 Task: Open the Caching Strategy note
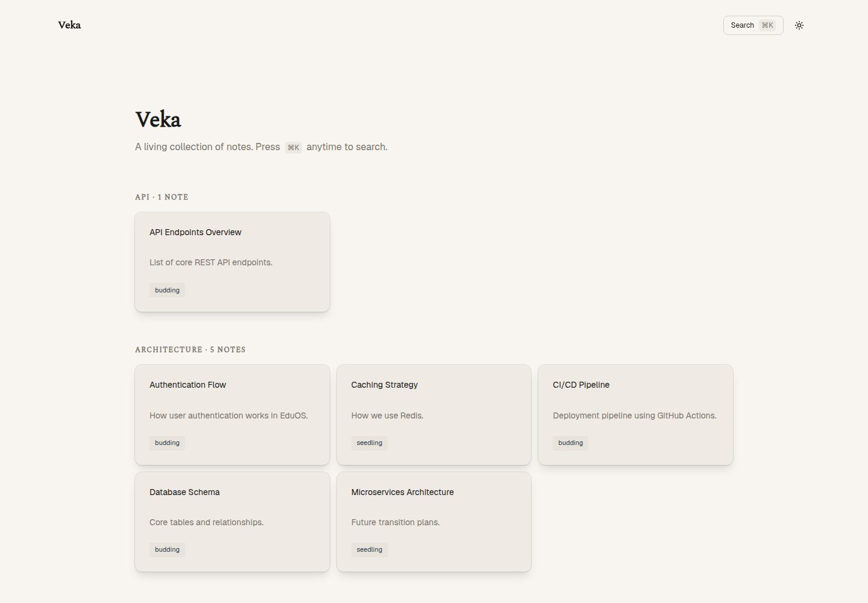434,415
